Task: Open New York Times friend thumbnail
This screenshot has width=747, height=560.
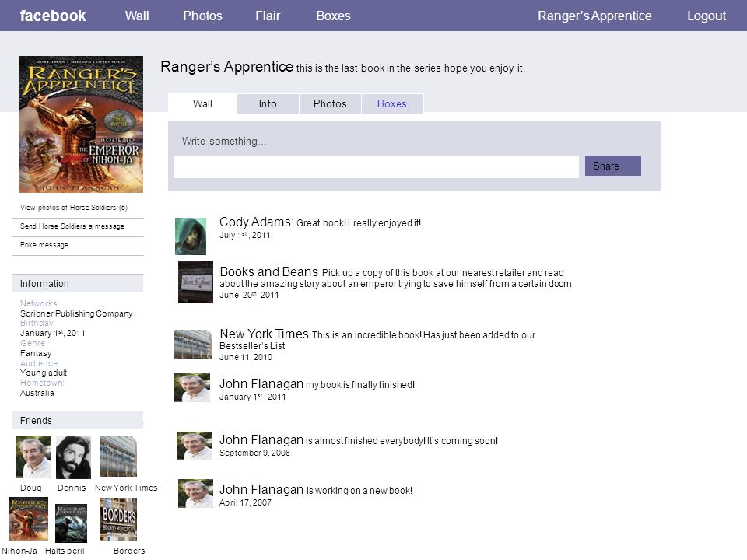Action: 118,456
